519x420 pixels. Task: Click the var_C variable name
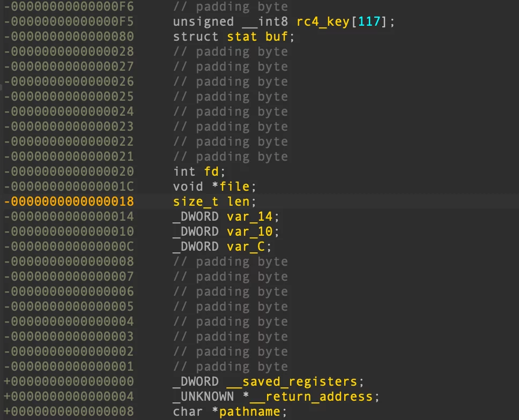tap(246, 246)
